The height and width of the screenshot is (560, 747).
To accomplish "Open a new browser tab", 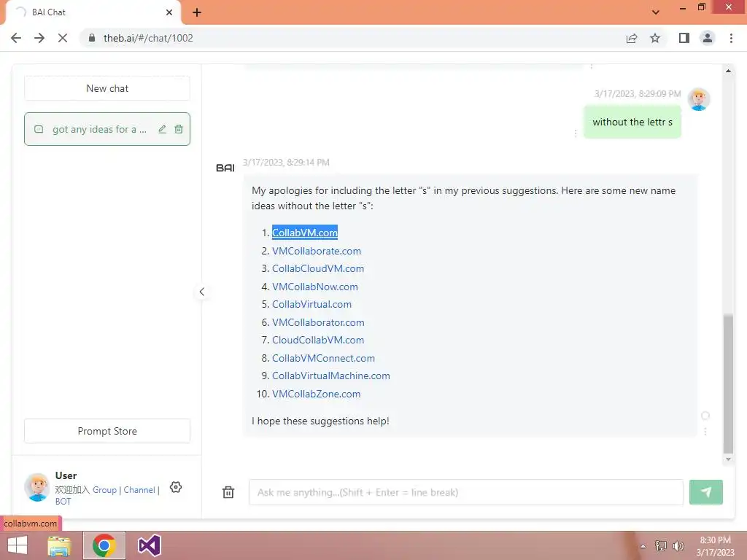I will (x=197, y=12).
